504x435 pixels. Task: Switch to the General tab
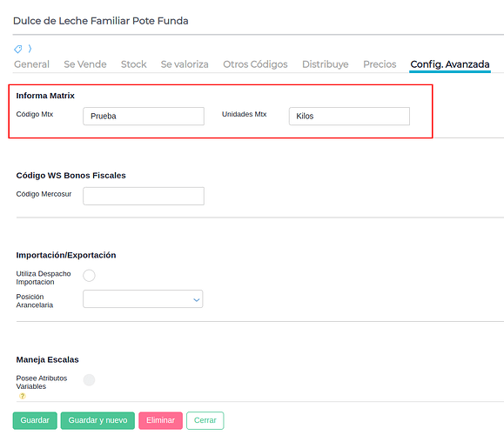(31, 64)
